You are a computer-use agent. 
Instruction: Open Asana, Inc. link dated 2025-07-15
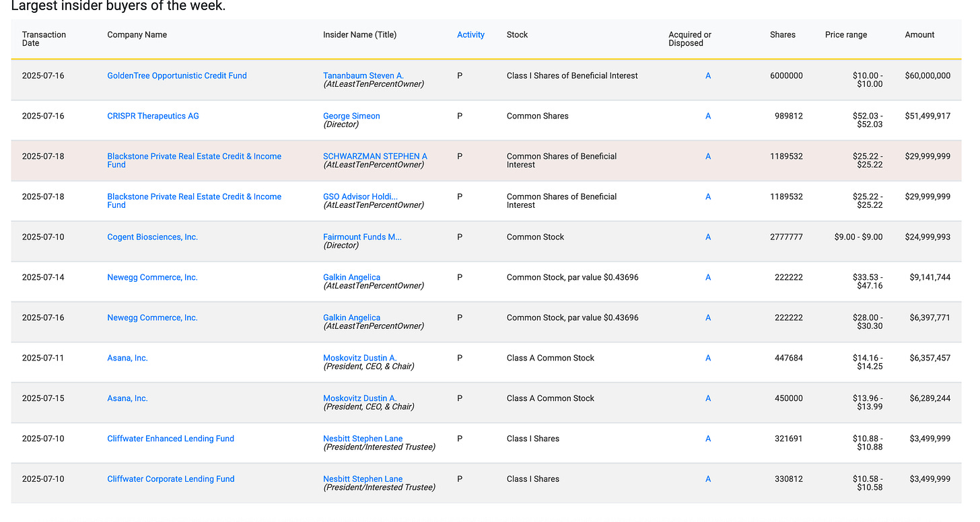(x=127, y=399)
